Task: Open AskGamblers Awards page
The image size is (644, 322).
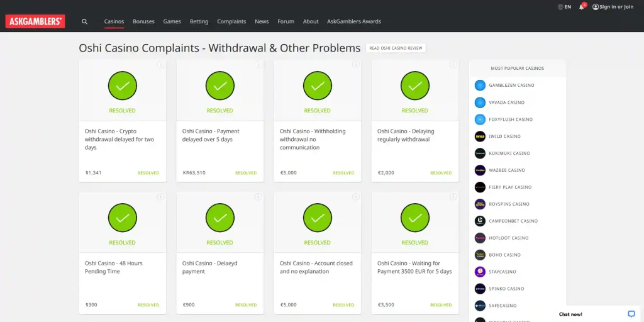Action: [354, 21]
